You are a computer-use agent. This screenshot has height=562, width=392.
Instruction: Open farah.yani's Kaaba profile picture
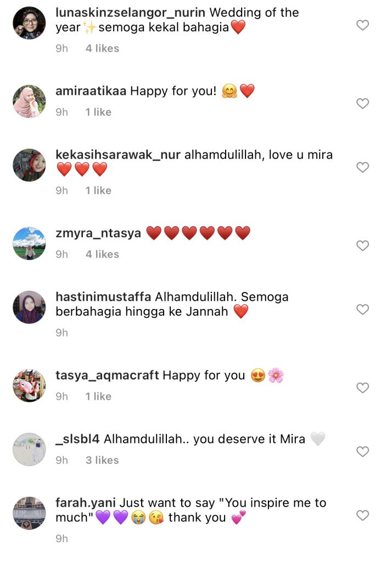(x=30, y=513)
